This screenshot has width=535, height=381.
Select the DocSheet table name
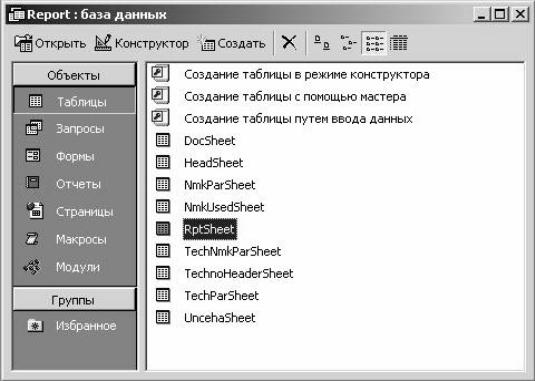(x=210, y=141)
